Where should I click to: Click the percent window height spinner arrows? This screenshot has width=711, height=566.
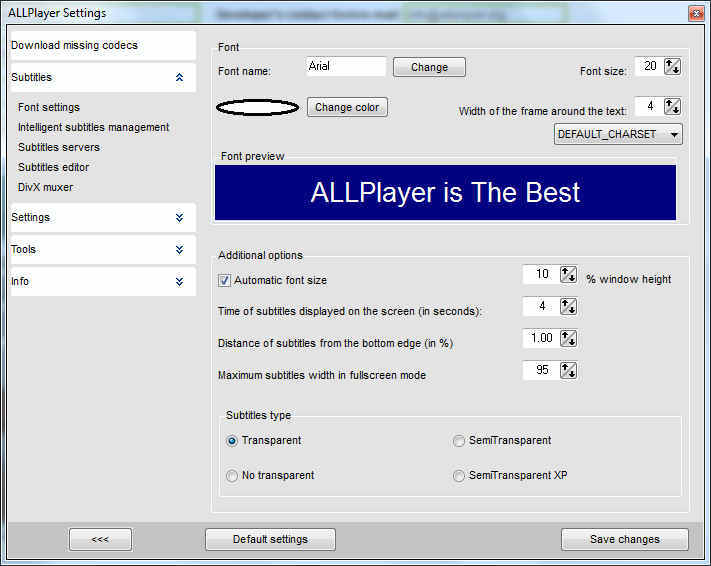568,274
